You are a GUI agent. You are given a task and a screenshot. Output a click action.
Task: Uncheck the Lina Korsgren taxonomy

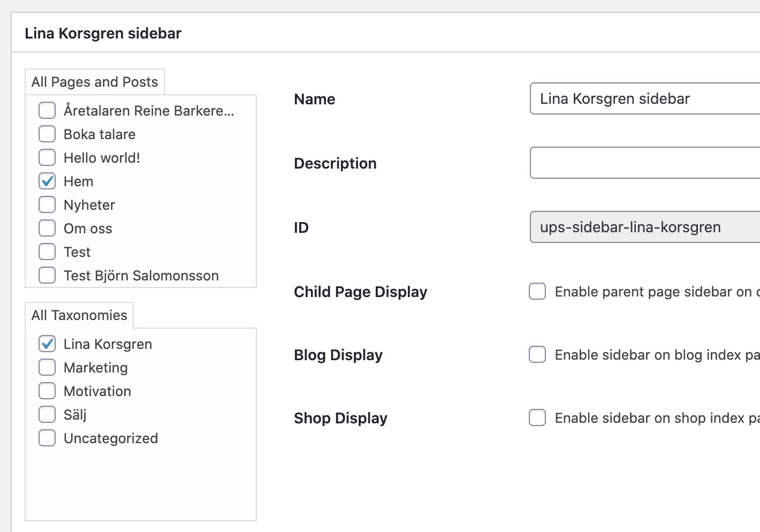47,344
